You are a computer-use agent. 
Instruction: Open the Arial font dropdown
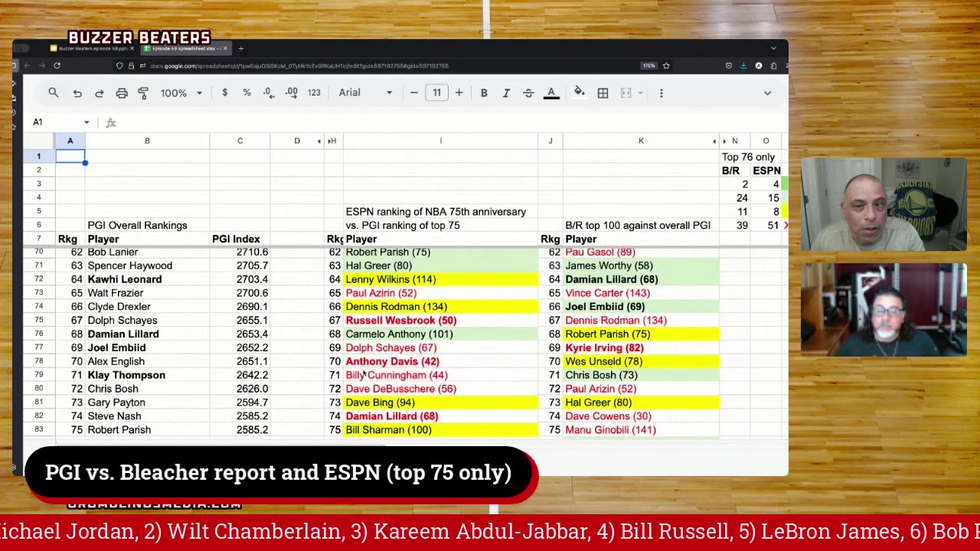[366, 93]
